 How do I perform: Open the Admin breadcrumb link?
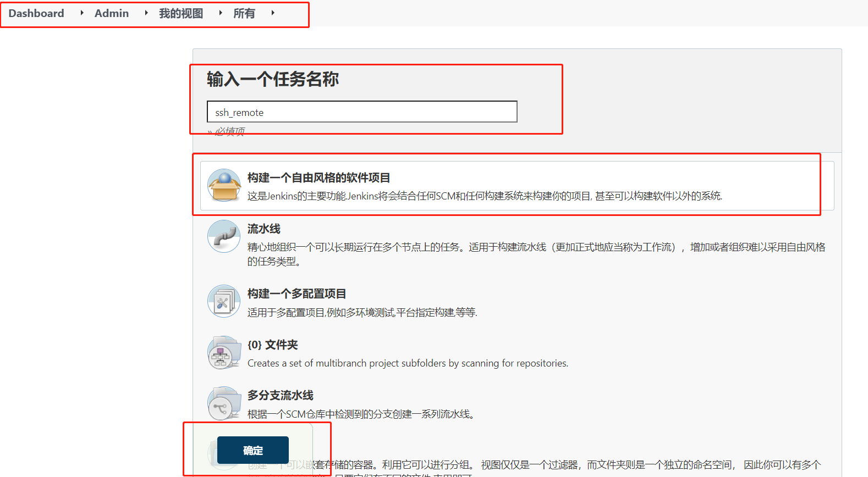click(x=112, y=13)
